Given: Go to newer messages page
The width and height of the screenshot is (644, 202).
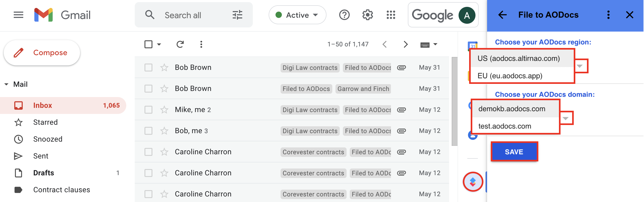Looking at the screenshot, I should [x=385, y=44].
